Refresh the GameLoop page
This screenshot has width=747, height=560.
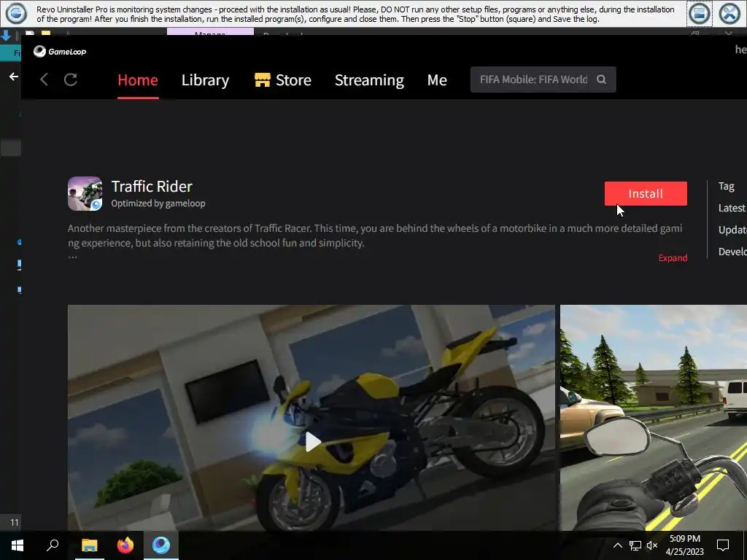pos(71,79)
